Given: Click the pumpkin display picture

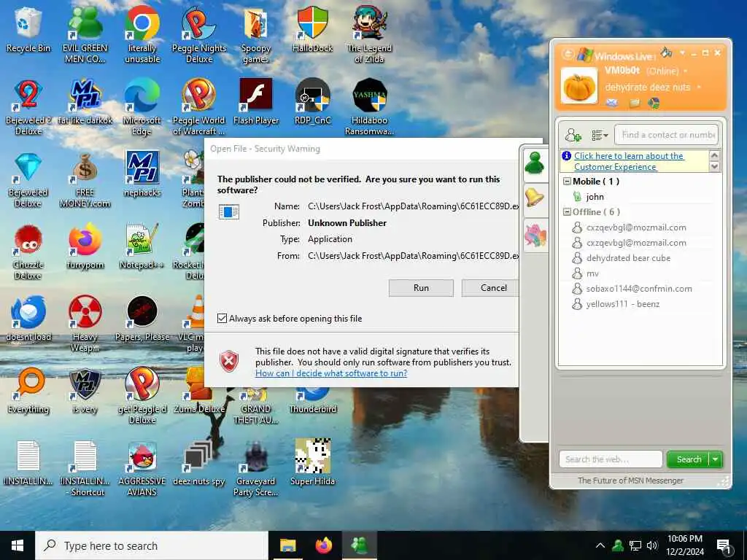Looking at the screenshot, I should 578,86.
